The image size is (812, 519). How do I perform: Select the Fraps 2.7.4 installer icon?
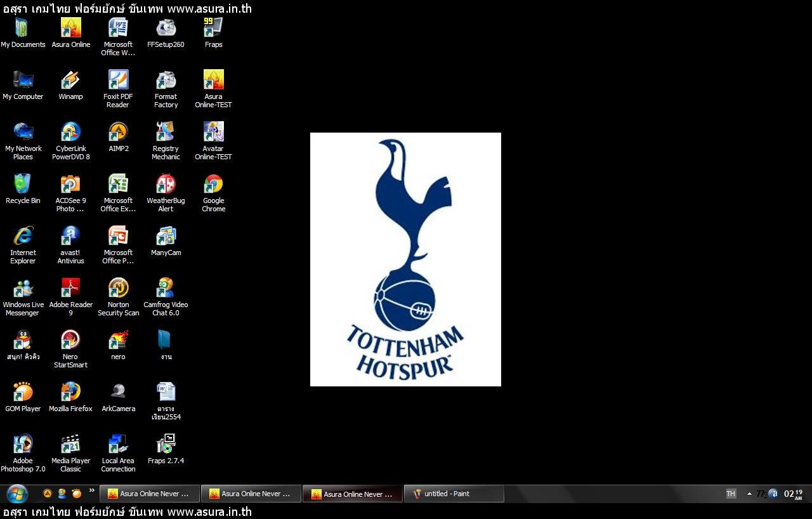pyautogui.click(x=166, y=449)
